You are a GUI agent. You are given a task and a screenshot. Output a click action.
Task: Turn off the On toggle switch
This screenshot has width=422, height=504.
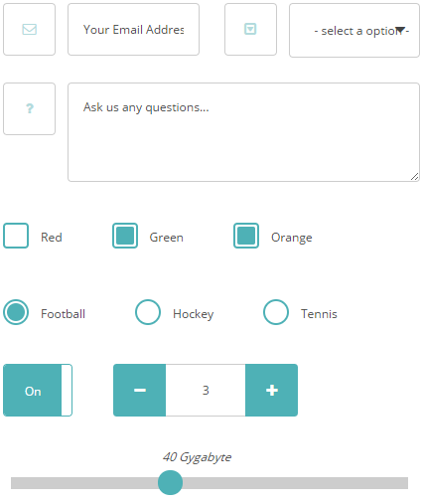38,390
